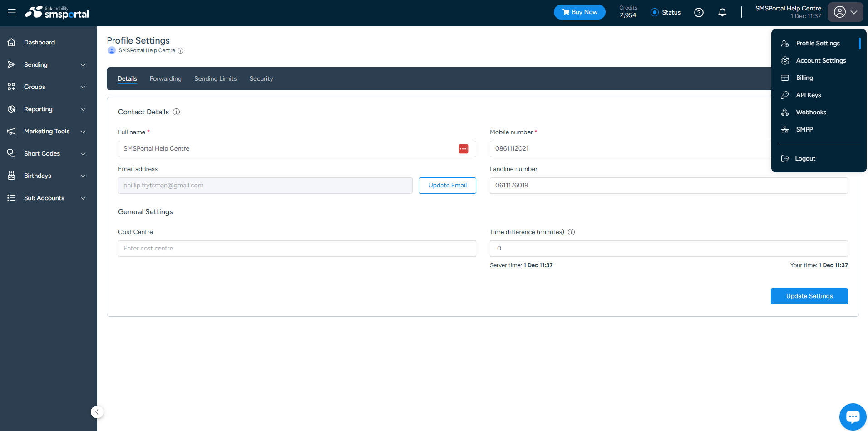The height and width of the screenshot is (431, 868).
Task: Open the notifications bell
Action: (x=722, y=12)
